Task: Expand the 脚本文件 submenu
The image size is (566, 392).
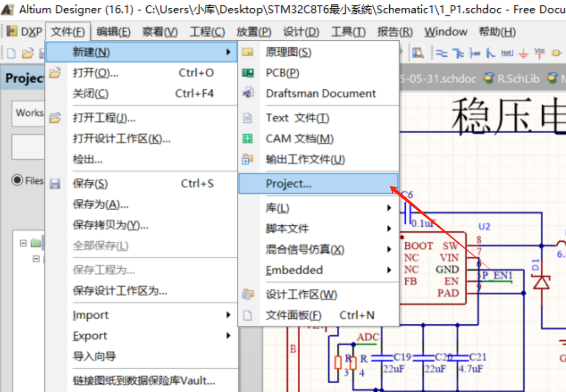Action: [x=389, y=228]
